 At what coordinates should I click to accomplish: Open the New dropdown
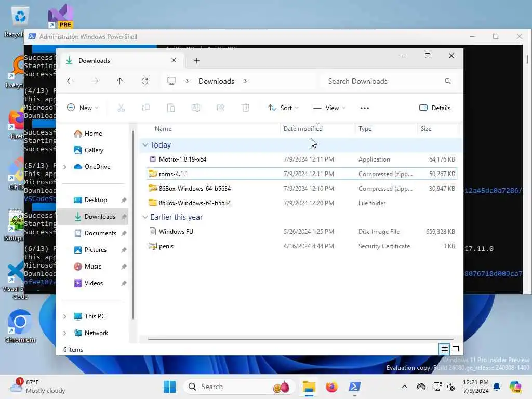point(83,108)
